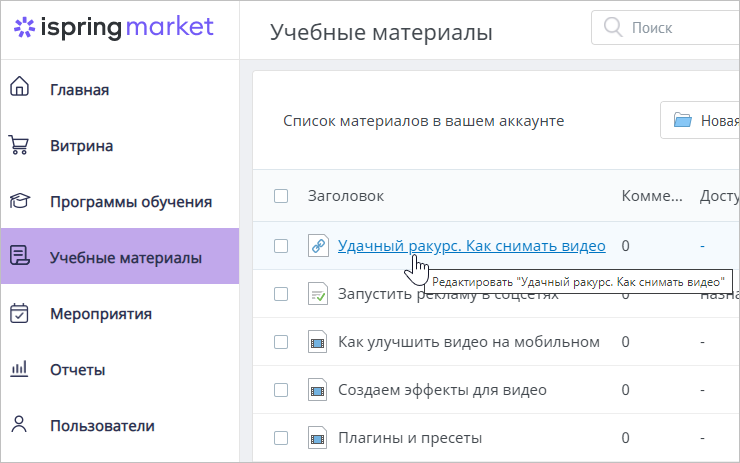This screenshot has height=463, width=740.
Task: Click the Учебные материалы document icon
Action: point(19,255)
